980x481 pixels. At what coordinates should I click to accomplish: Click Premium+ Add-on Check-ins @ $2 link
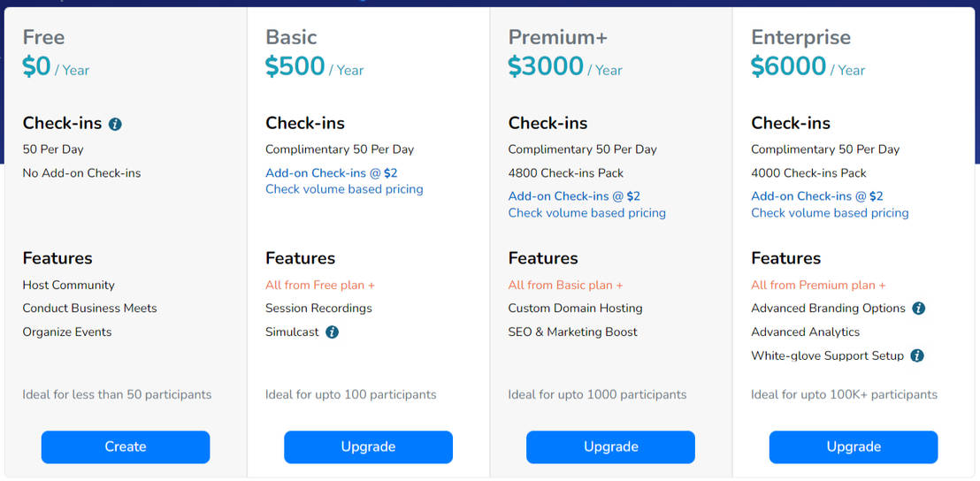574,196
